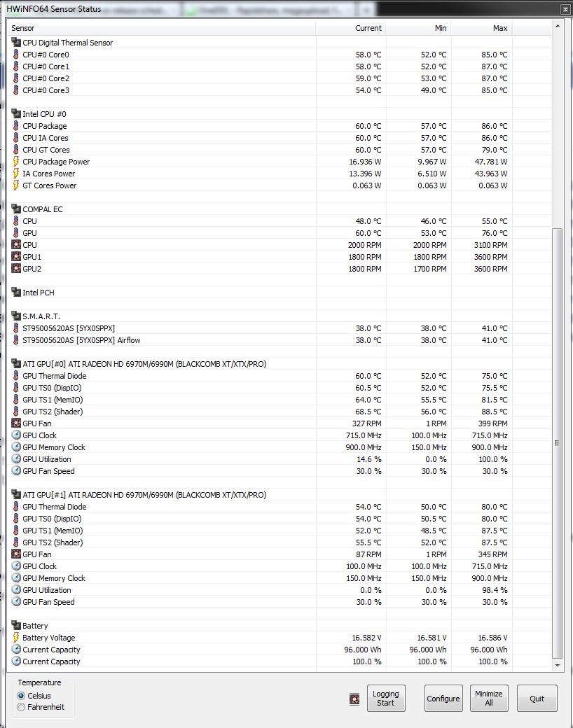Close the HWiNFO64 Sensor Status window
The height and width of the screenshot is (728, 573).
[x=565, y=9]
